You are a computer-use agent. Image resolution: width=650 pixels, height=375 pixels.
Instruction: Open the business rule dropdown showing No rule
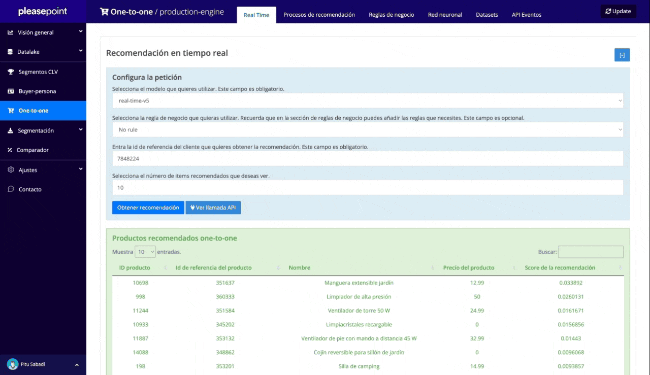pos(368,130)
